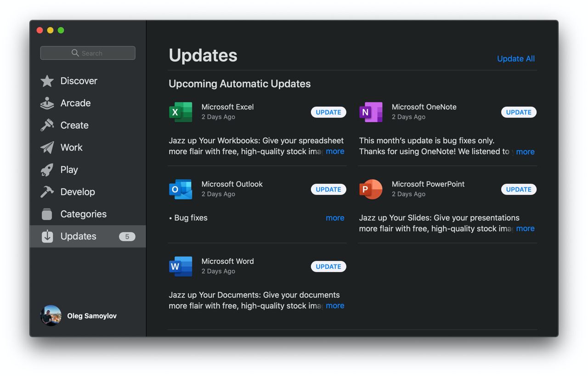Click the badge showing 5 updates
This screenshot has height=376, width=588.
point(127,237)
